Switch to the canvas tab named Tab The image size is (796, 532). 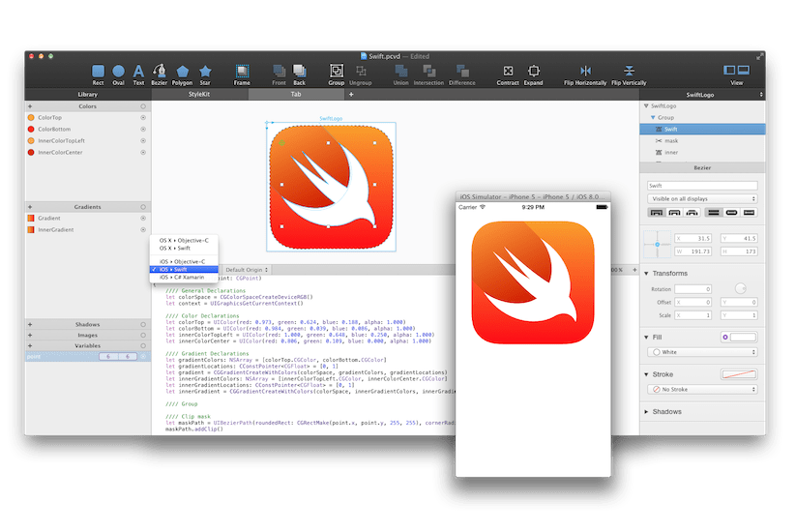coord(296,94)
